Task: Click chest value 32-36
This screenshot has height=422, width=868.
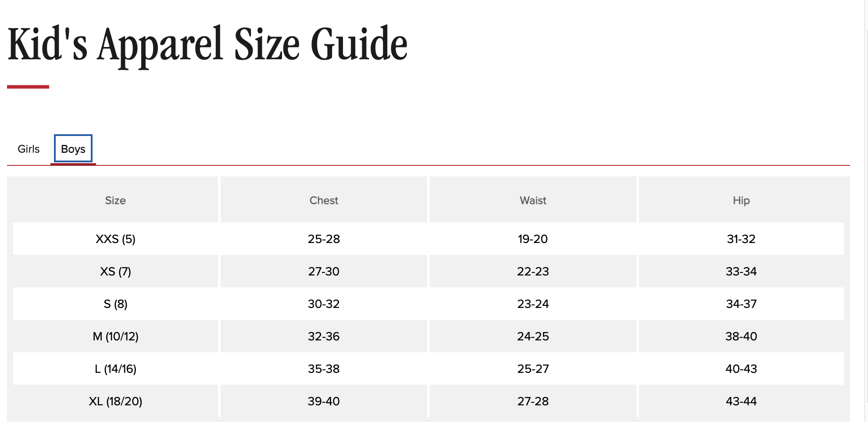Action: (x=324, y=336)
